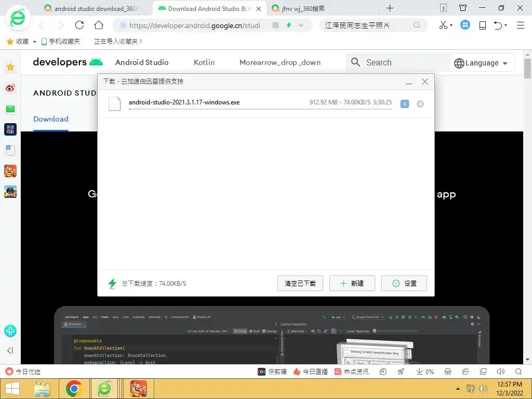This screenshot has height=399, width=532.
Task: Click the search magnifier in browser search box
Action: click(x=417, y=25)
